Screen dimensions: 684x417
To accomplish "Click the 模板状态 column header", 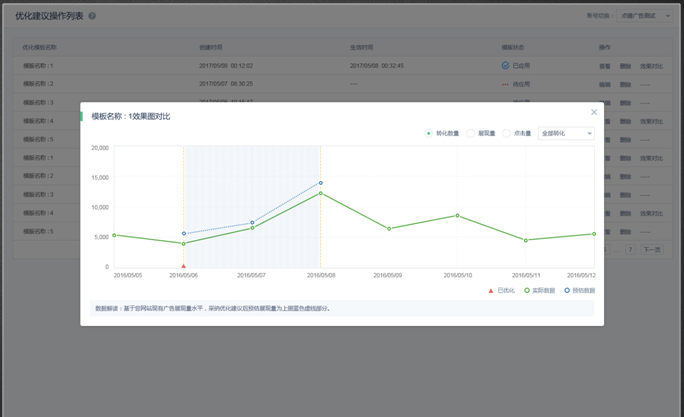I will pos(512,47).
